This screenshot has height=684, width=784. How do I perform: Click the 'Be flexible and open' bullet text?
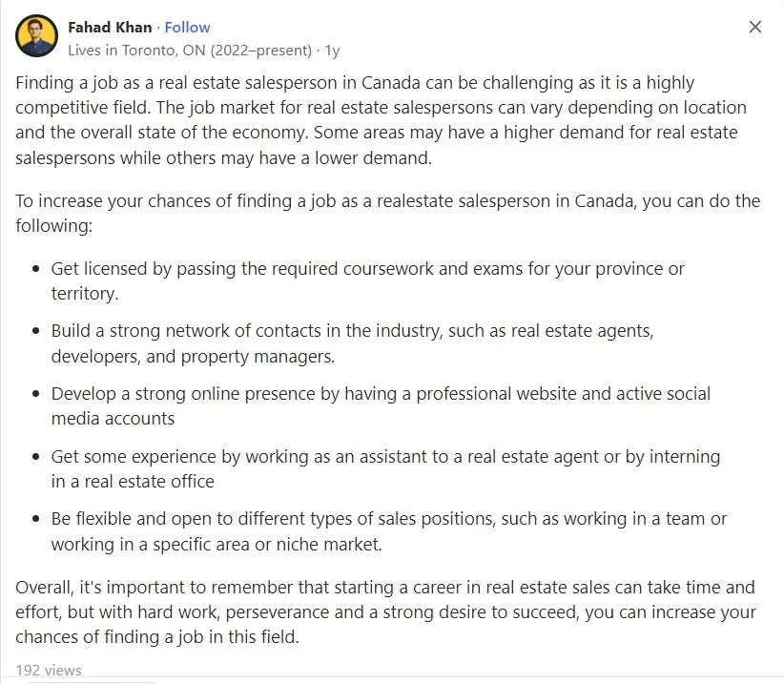click(388, 531)
